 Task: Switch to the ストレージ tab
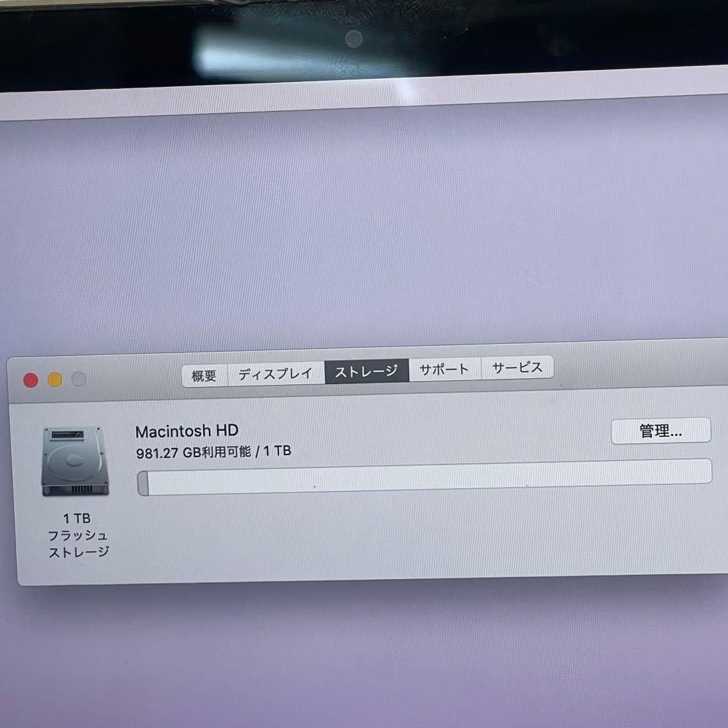click(x=367, y=369)
